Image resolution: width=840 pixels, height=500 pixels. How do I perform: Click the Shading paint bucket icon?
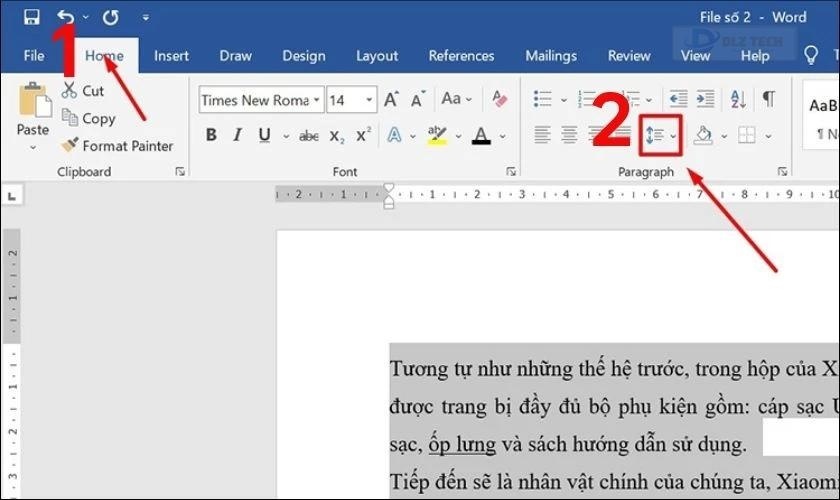point(703,135)
